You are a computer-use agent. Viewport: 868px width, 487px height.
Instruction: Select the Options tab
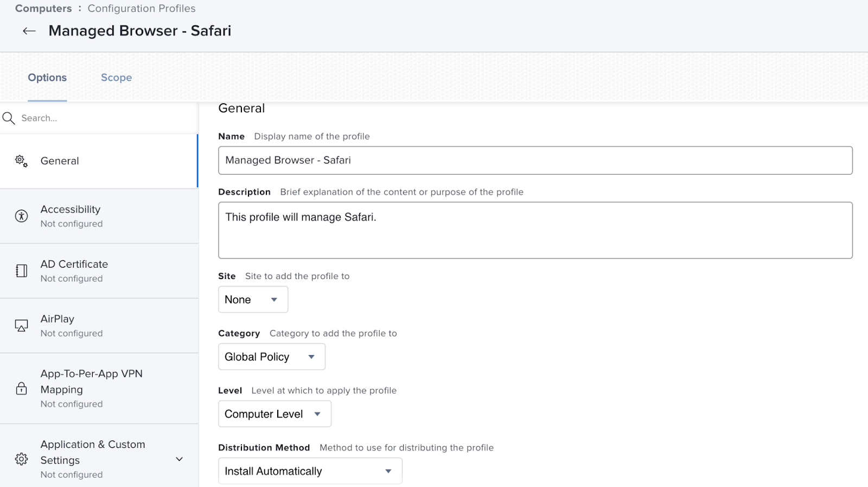click(47, 78)
